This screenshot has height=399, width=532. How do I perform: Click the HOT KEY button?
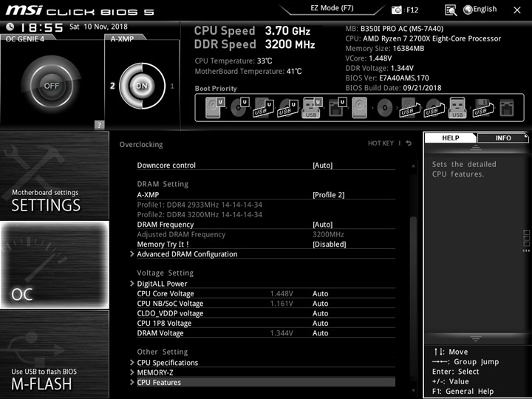click(x=381, y=143)
